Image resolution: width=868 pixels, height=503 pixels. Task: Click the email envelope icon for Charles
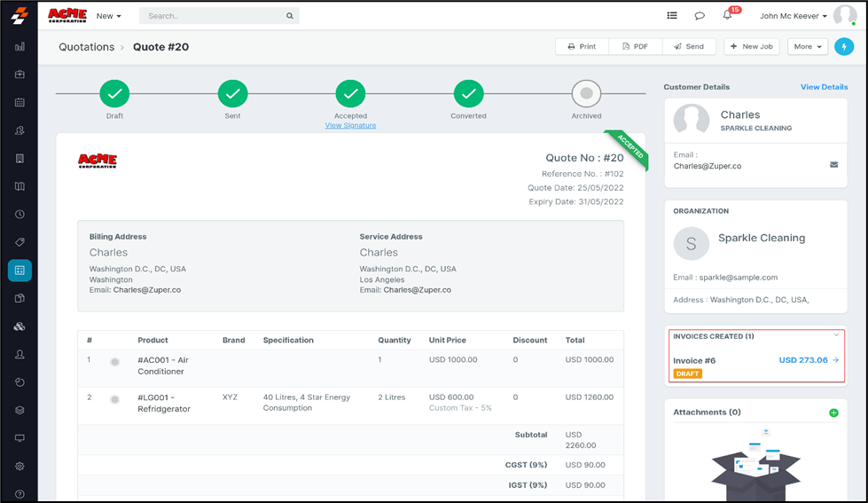pos(833,165)
